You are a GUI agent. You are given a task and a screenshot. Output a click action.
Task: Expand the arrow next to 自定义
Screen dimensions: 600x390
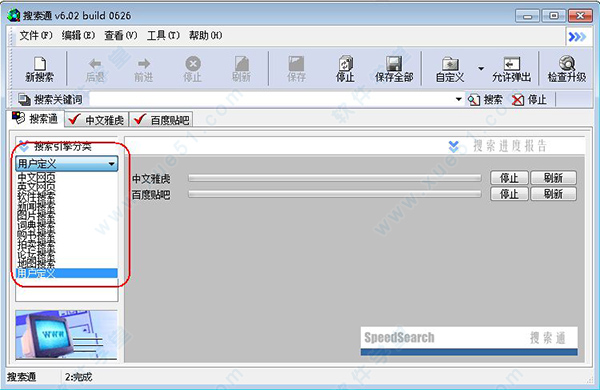click(x=481, y=69)
